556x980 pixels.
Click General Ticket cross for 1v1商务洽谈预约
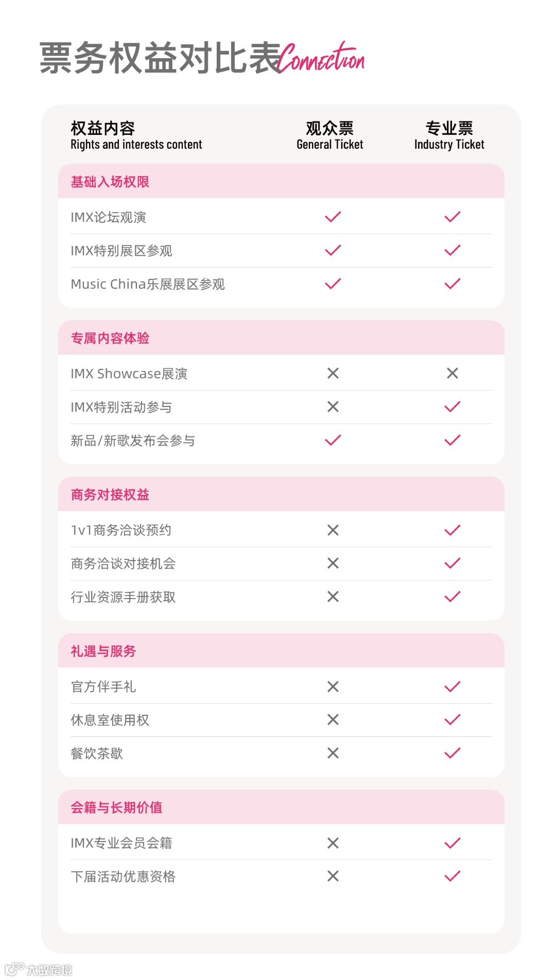pos(333,530)
